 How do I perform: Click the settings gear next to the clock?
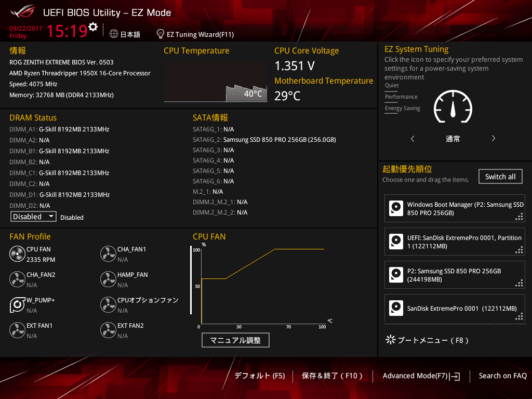93,27
